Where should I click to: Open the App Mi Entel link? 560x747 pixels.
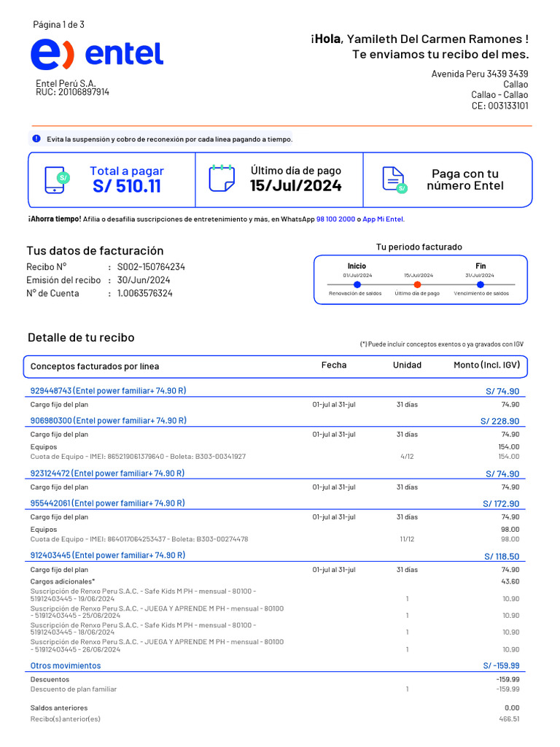(382, 219)
